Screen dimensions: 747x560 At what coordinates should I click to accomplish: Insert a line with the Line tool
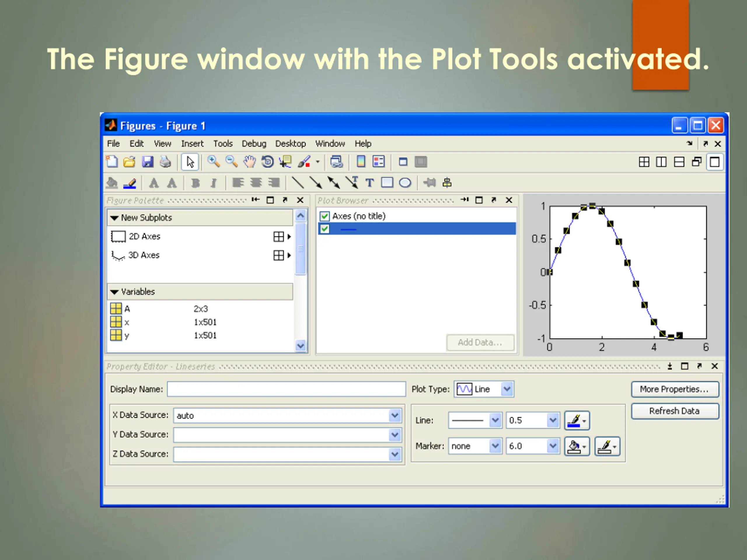pyautogui.click(x=298, y=183)
